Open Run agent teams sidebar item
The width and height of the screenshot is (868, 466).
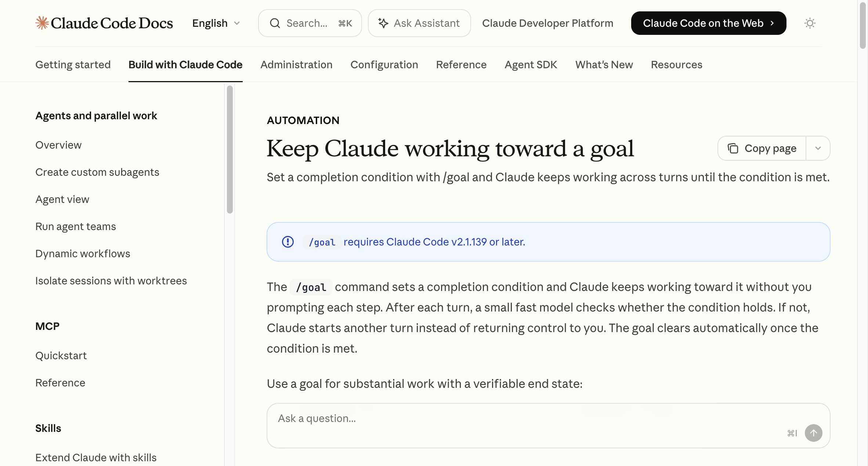click(76, 226)
